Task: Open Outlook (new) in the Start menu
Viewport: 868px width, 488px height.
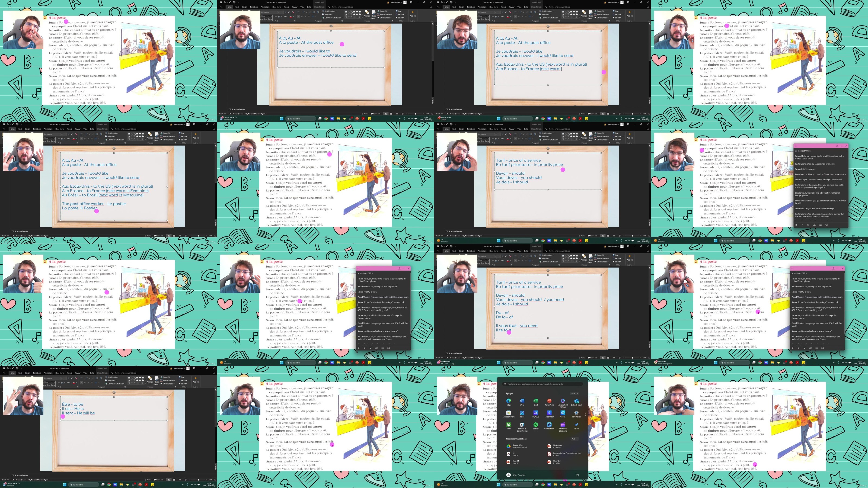Action: 576,402
